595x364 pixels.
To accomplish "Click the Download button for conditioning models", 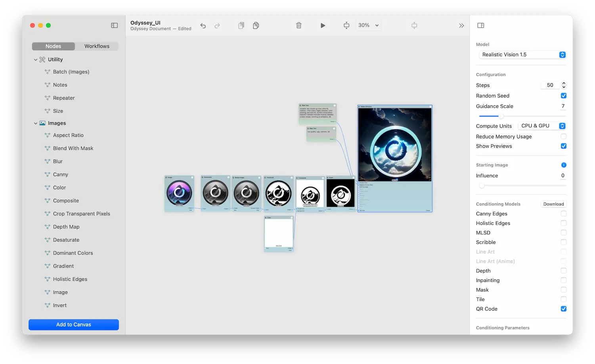I will coord(553,204).
